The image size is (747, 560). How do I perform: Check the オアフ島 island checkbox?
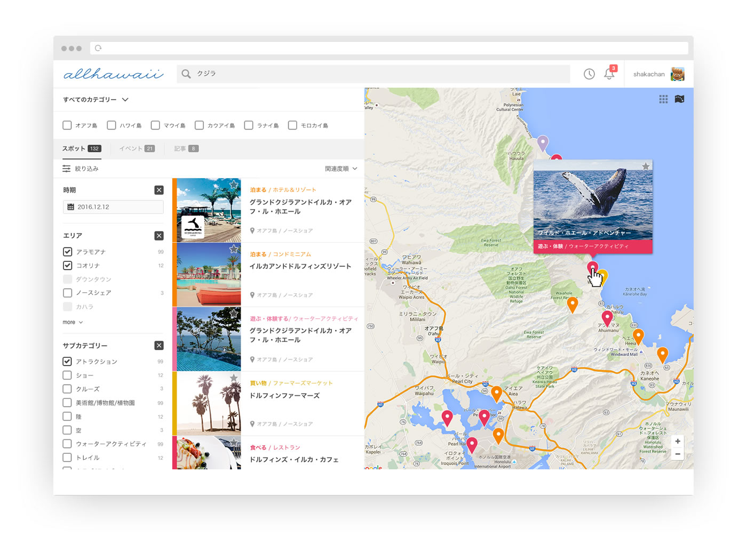67,125
